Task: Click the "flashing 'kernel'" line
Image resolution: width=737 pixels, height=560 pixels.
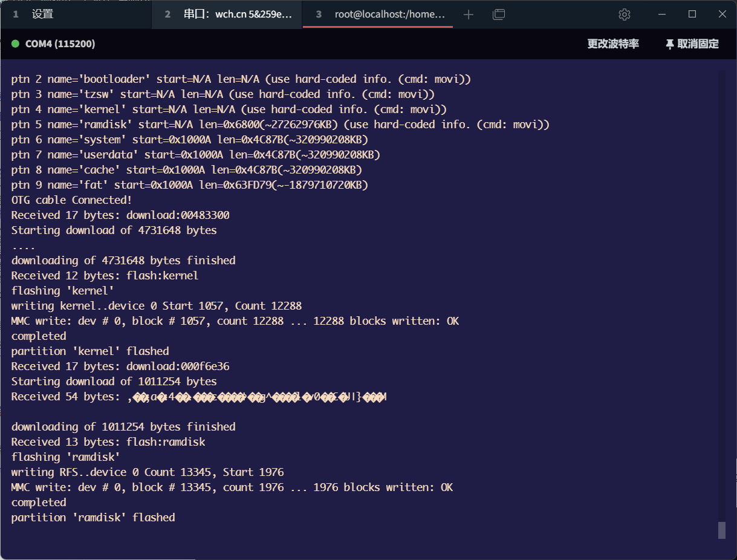Action: click(x=62, y=291)
